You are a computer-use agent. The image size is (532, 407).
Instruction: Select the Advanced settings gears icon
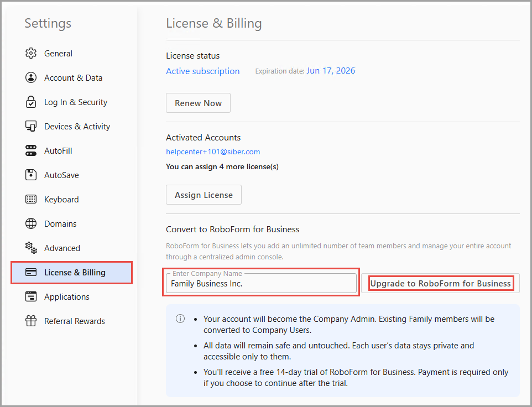pyautogui.click(x=32, y=248)
